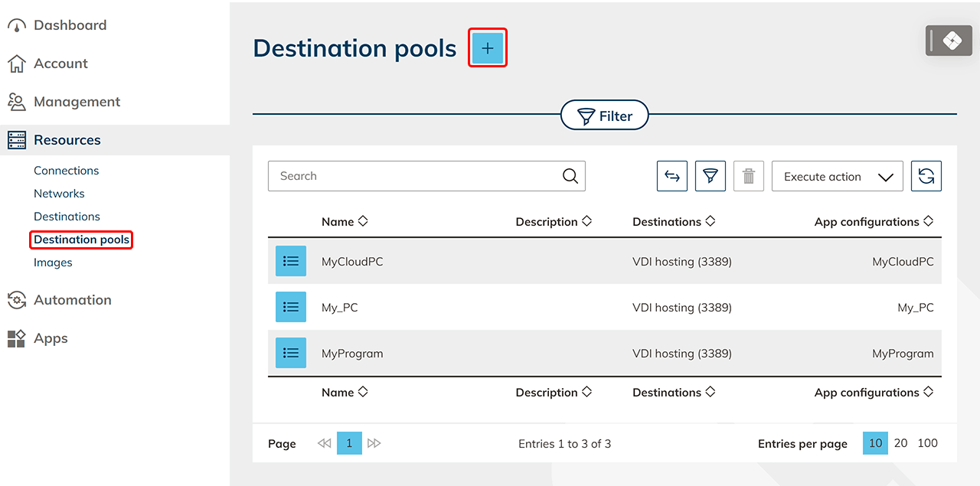The width and height of the screenshot is (980, 486).
Task: Open the Execute action dropdown
Action: (x=837, y=176)
